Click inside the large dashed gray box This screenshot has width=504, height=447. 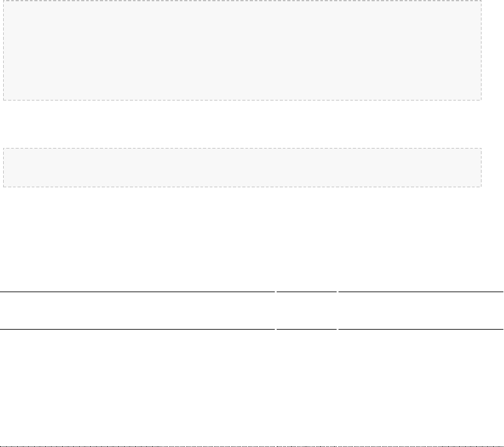point(242,50)
